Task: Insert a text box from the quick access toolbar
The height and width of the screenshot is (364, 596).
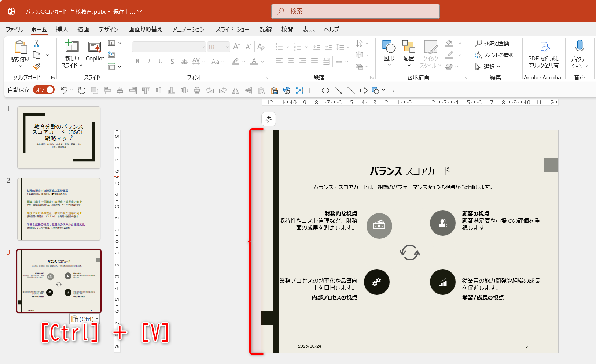Action: pyautogui.click(x=299, y=90)
